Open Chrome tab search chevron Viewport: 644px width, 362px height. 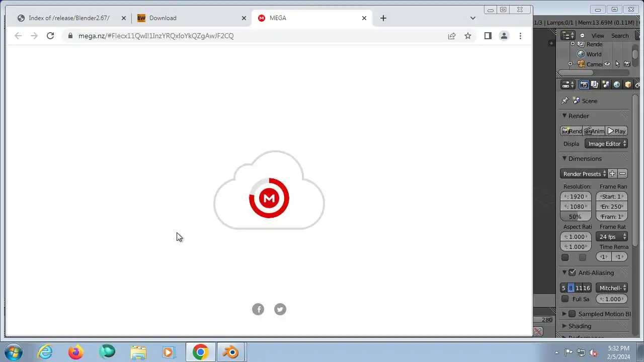472,18
